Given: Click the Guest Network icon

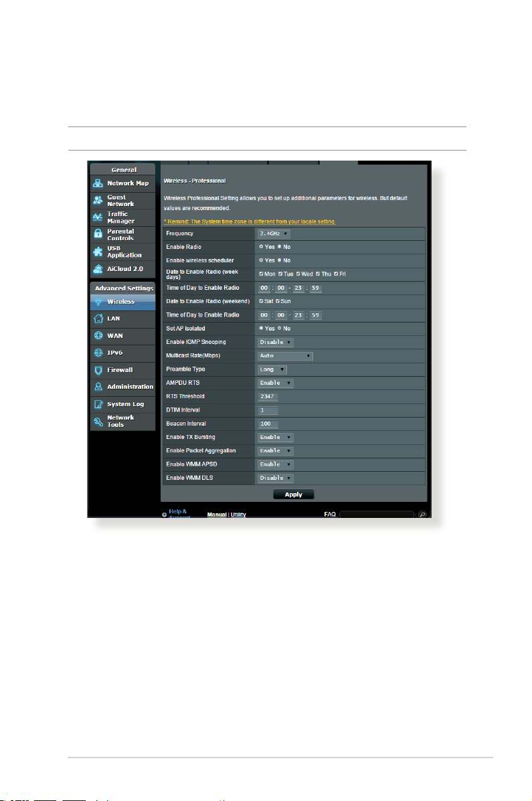Looking at the screenshot, I should pos(98,200).
